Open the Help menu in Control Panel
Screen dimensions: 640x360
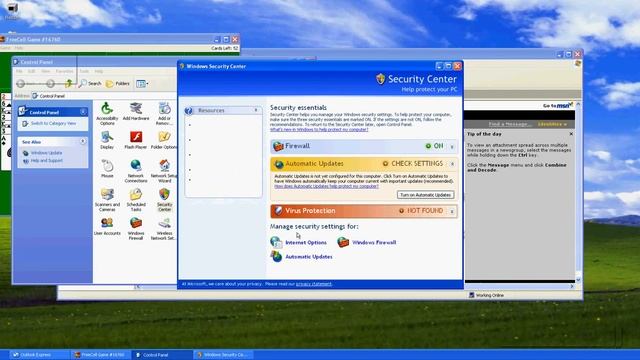(x=99, y=71)
